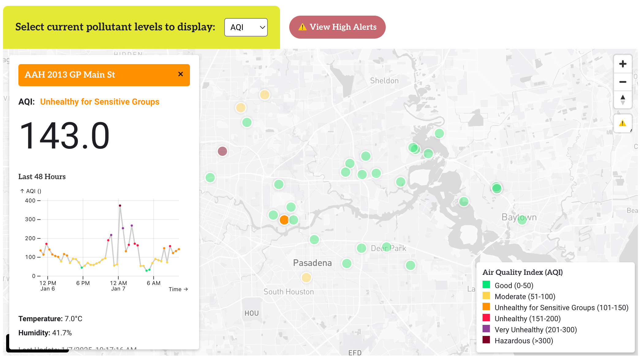
Task: Click the AAH 2013 GP Main St title
Action: [70, 75]
